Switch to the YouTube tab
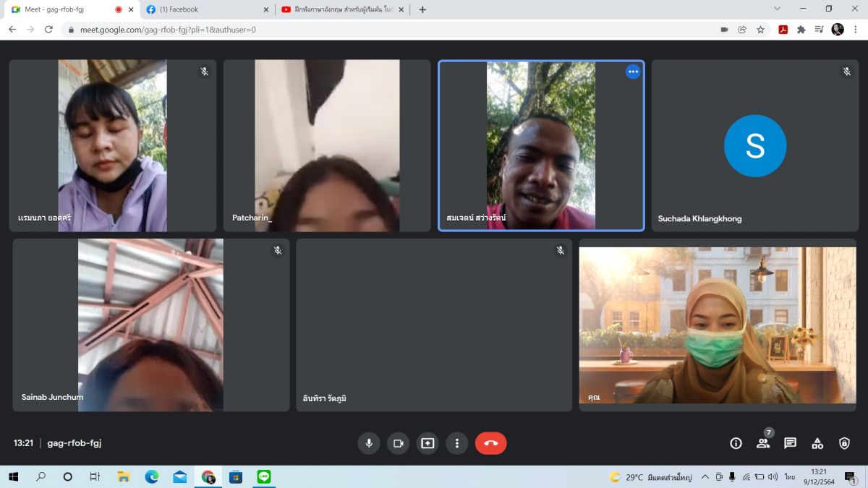Viewport: 868px width, 488px height. (x=342, y=9)
